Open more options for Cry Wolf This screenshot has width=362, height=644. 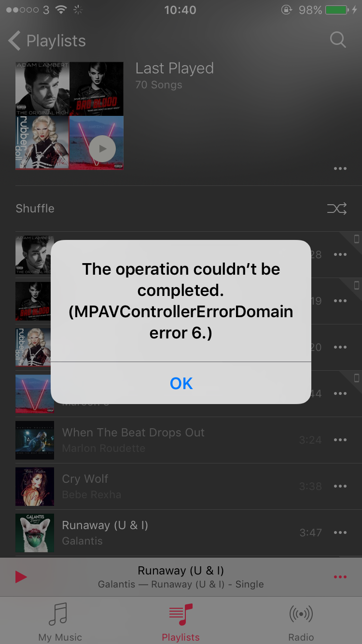[x=340, y=486]
